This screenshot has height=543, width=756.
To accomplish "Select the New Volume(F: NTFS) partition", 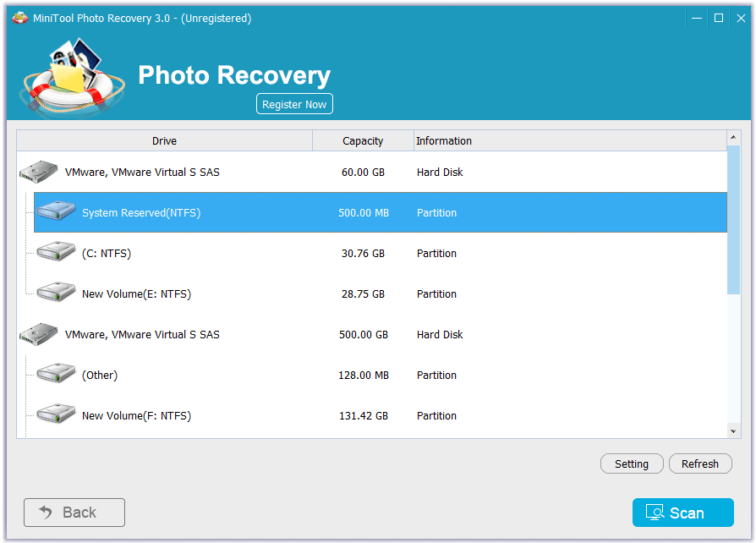I will tap(381, 415).
